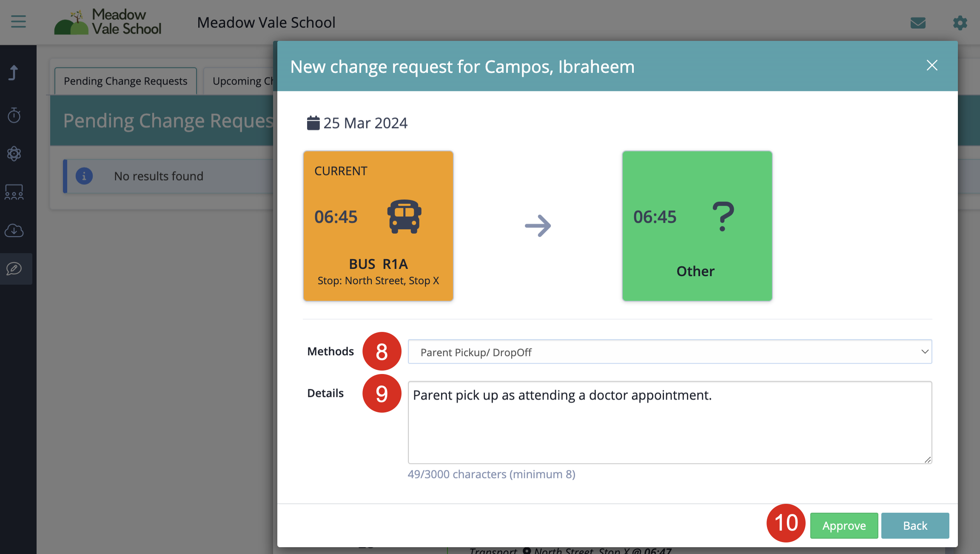
Task: Click the Back button
Action: click(x=915, y=525)
